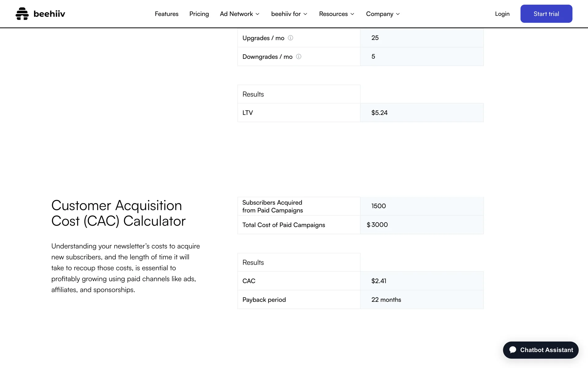Open the Chatbot Assistant widget
The height and width of the screenshot is (368, 588).
541,350
